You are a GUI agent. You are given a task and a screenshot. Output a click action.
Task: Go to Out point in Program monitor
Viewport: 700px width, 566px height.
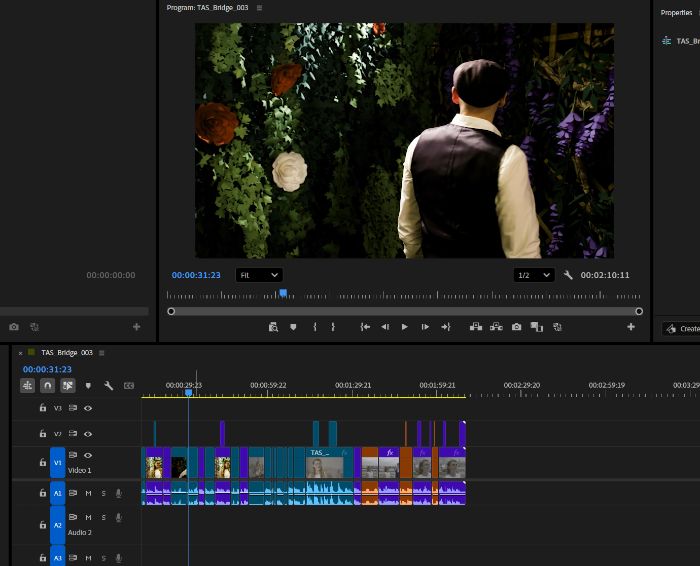[446, 327]
